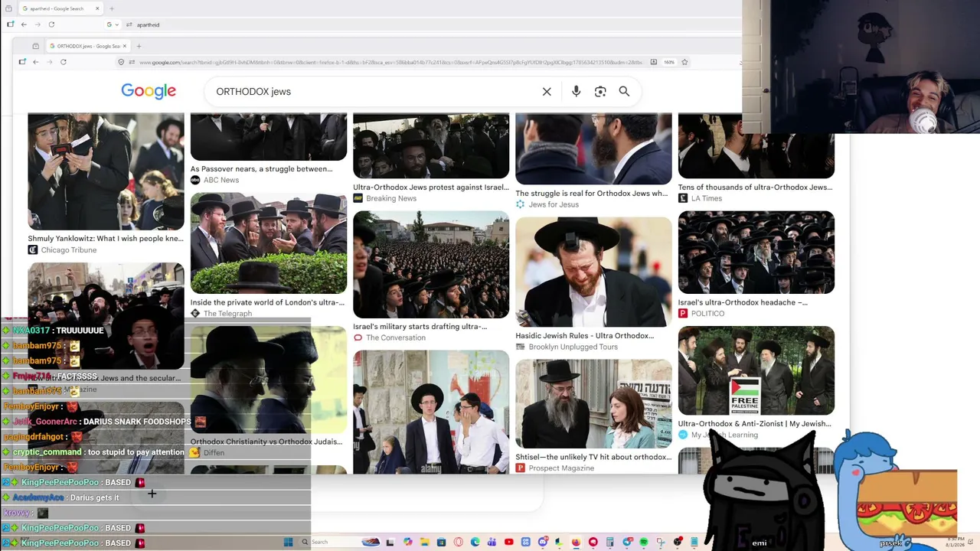Open 'Hasidic Jewish Rules - Ultra Orthodox...' result

[x=585, y=336]
